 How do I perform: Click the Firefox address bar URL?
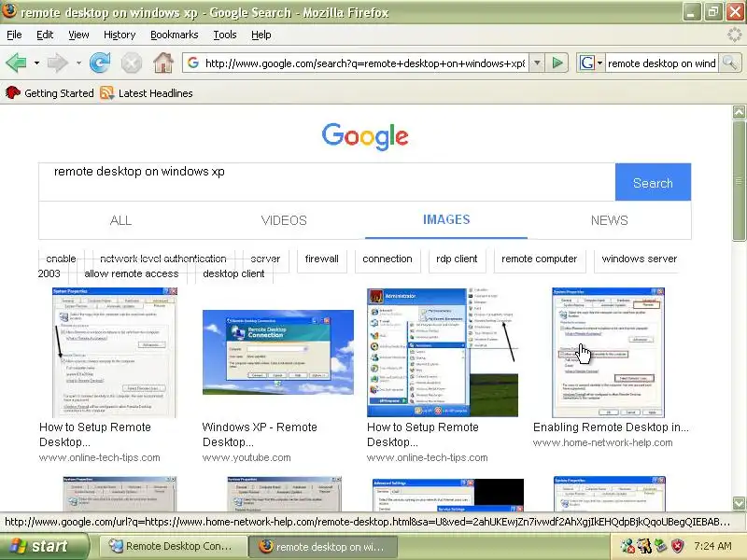[x=365, y=63]
